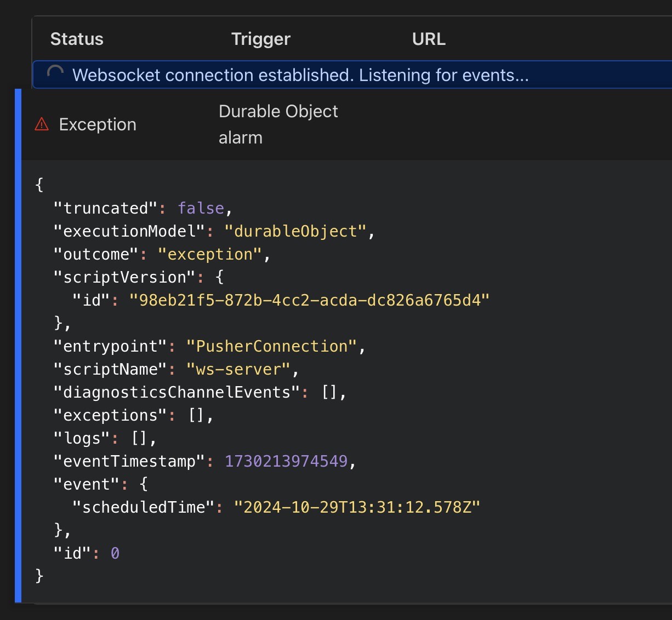Click the scheduledTime value 2024-10-29T13:31:12.578Z

click(357, 507)
